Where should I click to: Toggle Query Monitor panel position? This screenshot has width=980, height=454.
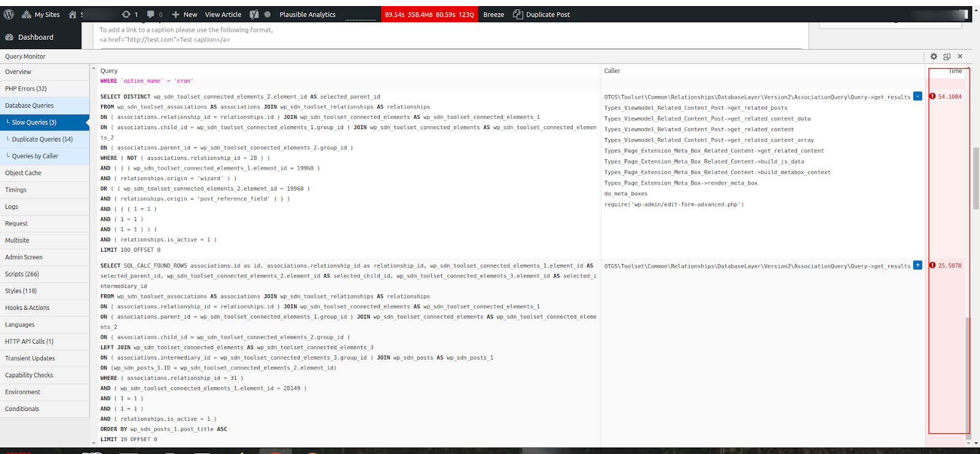point(947,56)
